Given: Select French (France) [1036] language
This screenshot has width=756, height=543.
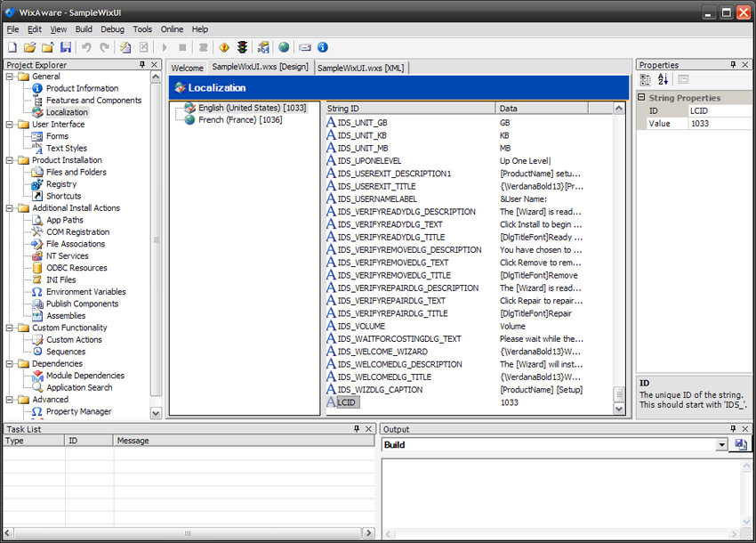Looking at the screenshot, I should pos(240,119).
